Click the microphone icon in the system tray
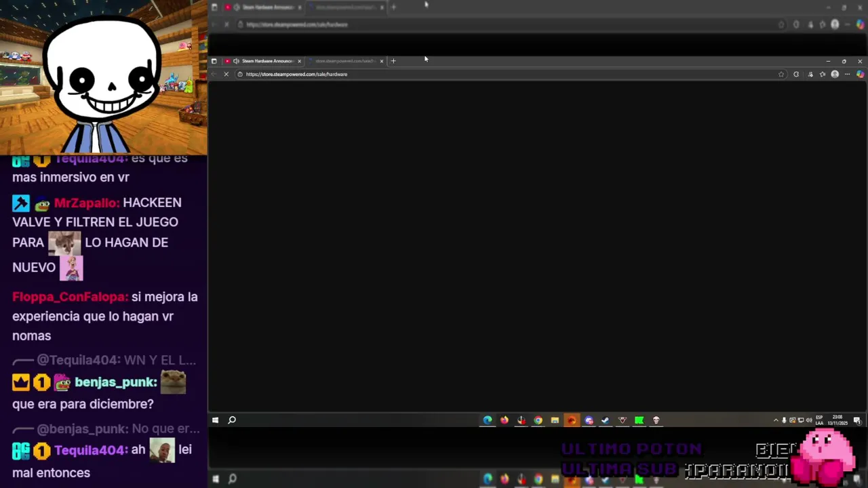Screen dimensions: 868x488 coord(784,420)
